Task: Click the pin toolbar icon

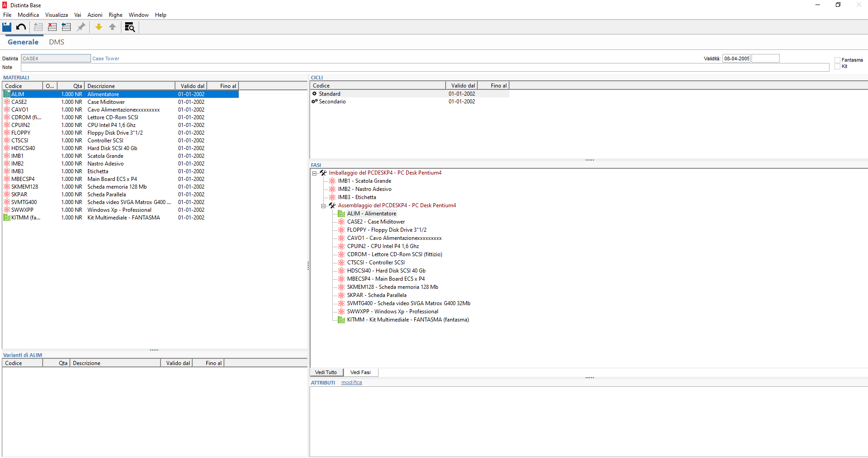Action: [x=81, y=27]
